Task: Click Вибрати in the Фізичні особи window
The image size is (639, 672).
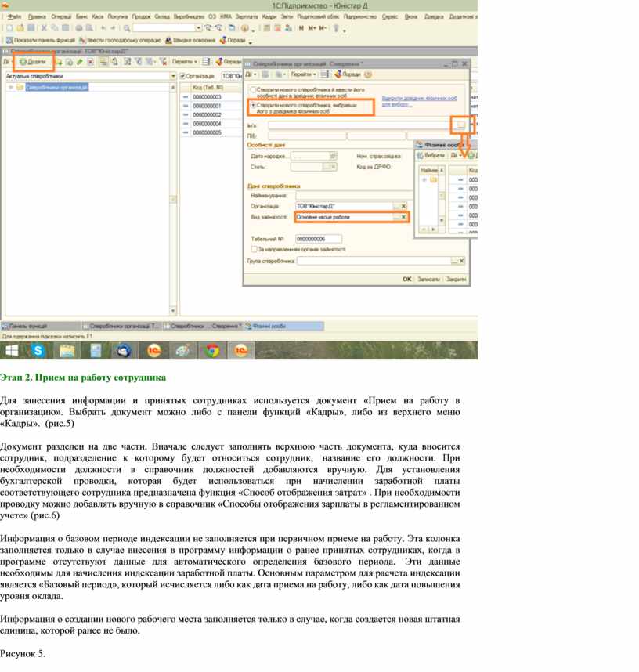Action: coord(431,155)
